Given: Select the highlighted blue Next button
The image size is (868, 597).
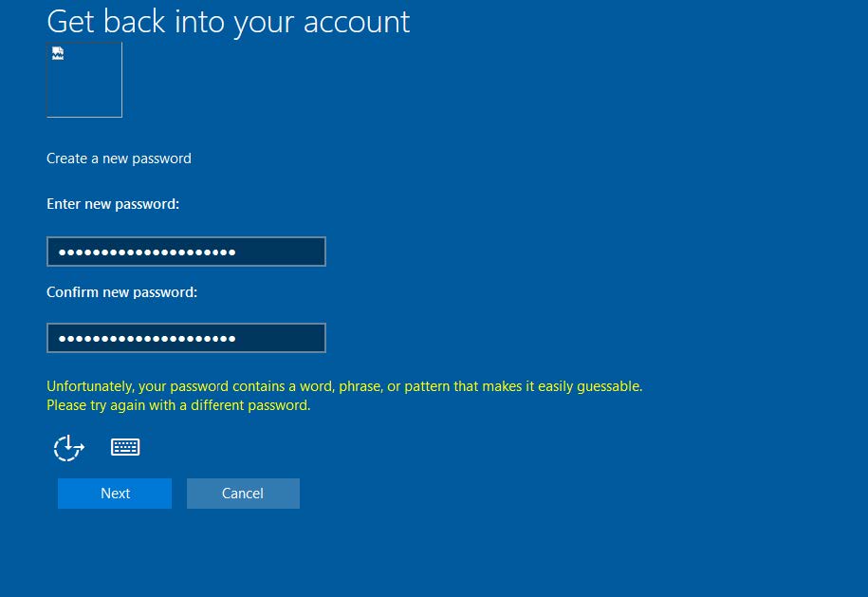Looking at the screenshot, I should coord(115,493).
